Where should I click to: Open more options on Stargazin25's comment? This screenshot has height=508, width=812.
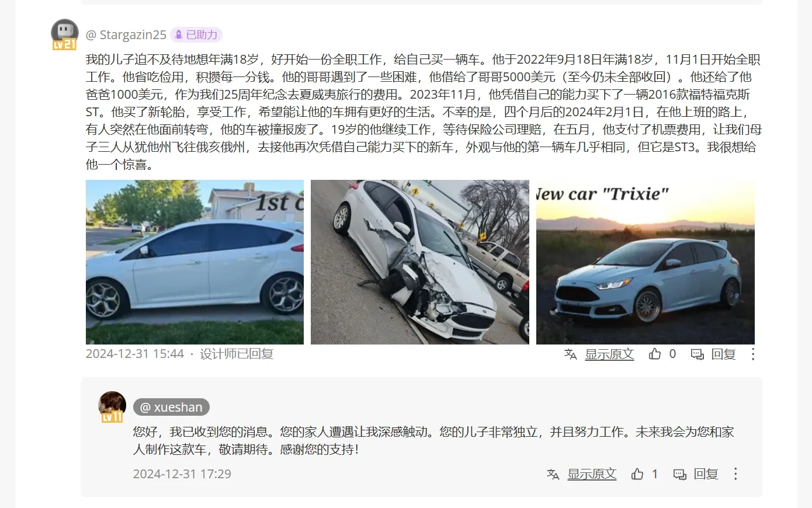click(x=753, y=354)
